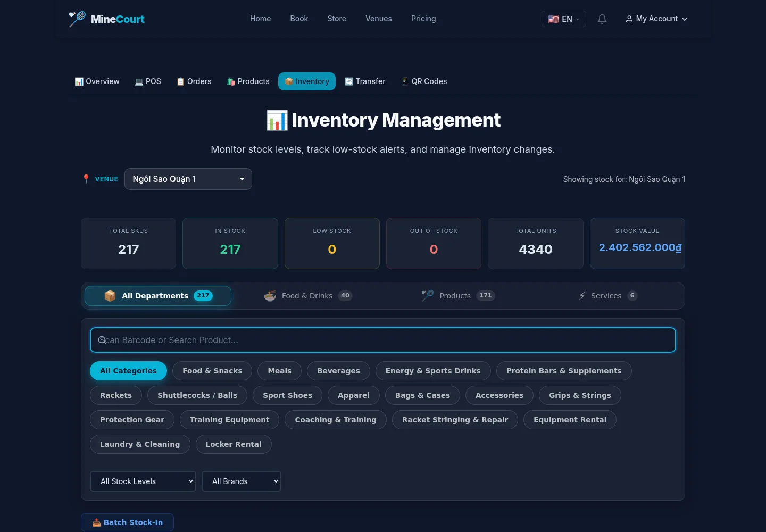Filter by Sport Shoes category
This screenshot has height=532, width=766.
point(287,395)
